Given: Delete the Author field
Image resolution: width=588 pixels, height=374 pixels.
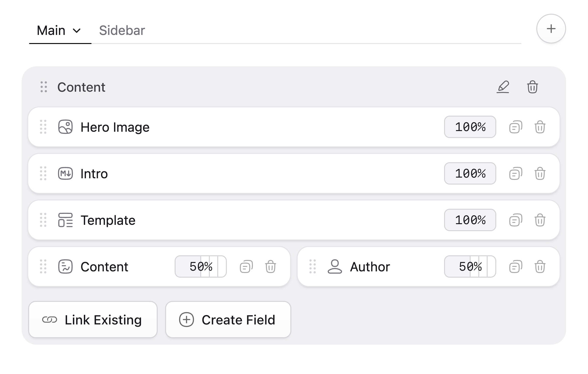Looking at the screenshot, I should tap(540, 267).
